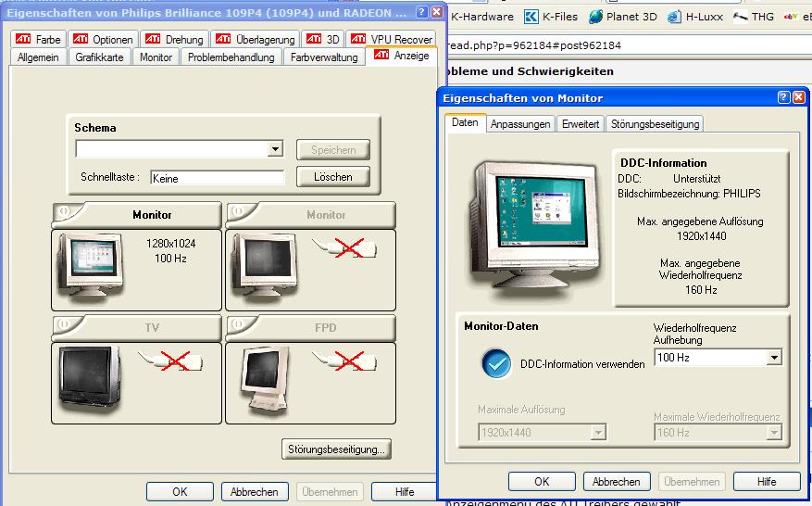The height and width of the screenshot is (506, 812).
Task: Switch to the Erweitert tab
Action: [581, 124]
